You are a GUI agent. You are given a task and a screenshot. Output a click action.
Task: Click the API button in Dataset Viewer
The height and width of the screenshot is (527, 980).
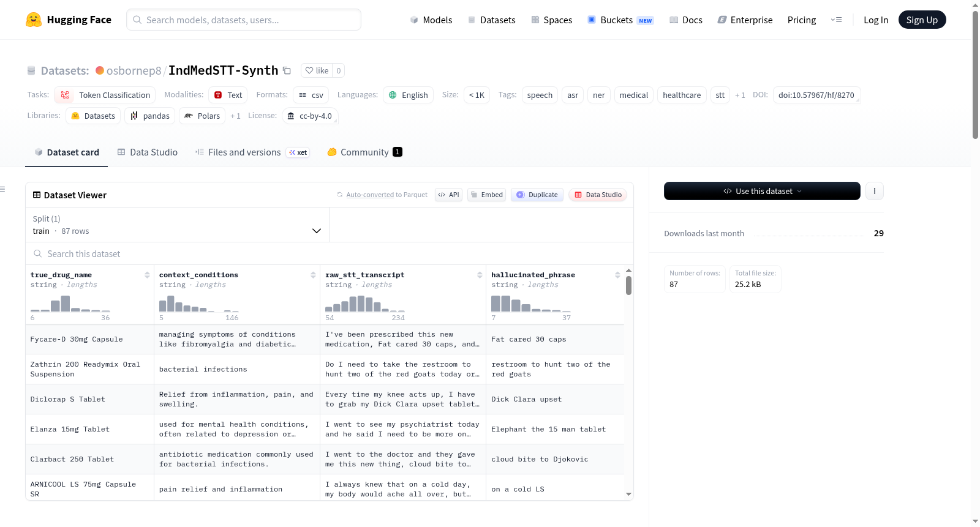tap(448, 195)
